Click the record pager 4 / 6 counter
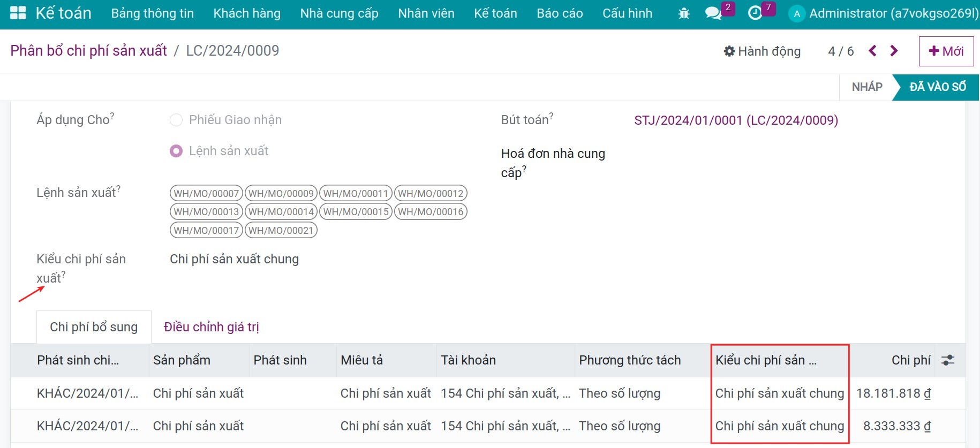The image size is (980, 448). tap(841, 51)
